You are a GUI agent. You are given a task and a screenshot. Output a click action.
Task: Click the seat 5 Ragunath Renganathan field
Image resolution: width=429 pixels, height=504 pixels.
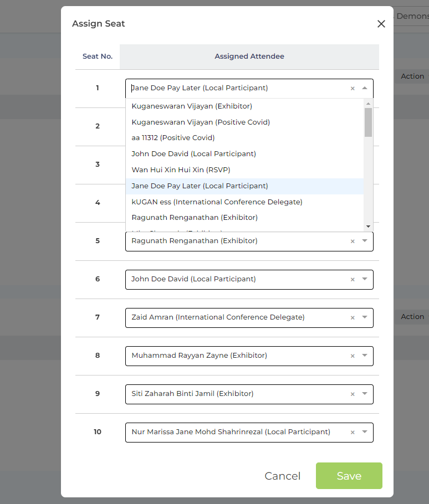coord(249,241)
